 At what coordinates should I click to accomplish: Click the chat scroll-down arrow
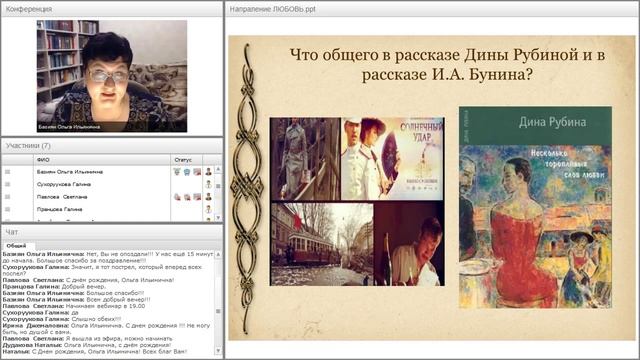click(x=218, y=350)
